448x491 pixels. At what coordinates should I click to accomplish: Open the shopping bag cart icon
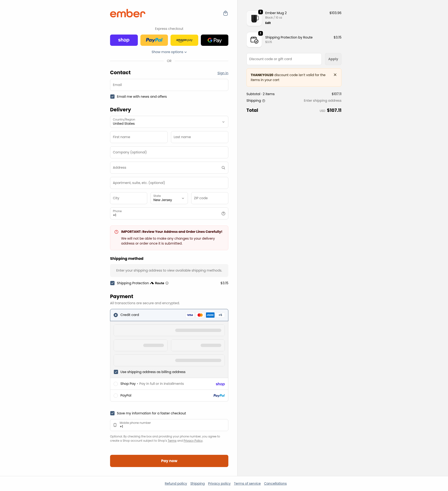226,13
